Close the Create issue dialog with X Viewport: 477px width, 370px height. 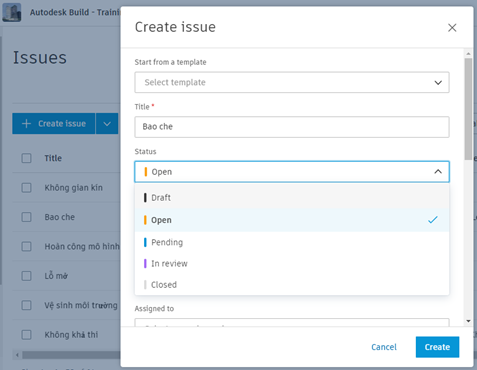[452, 28]
